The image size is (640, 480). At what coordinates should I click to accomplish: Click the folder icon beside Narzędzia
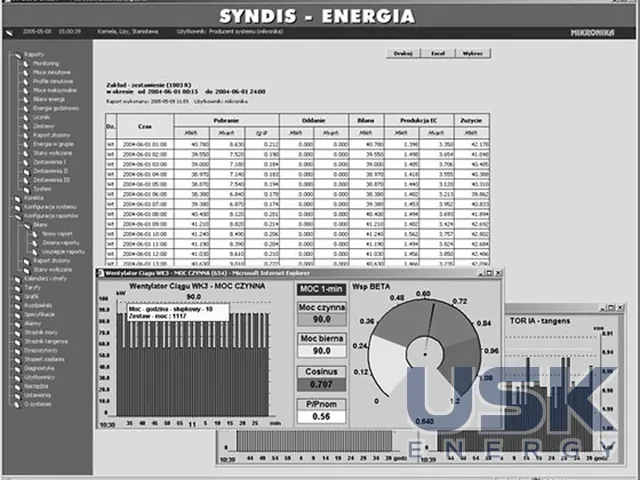pyautogui.click(x=17, y=387)
